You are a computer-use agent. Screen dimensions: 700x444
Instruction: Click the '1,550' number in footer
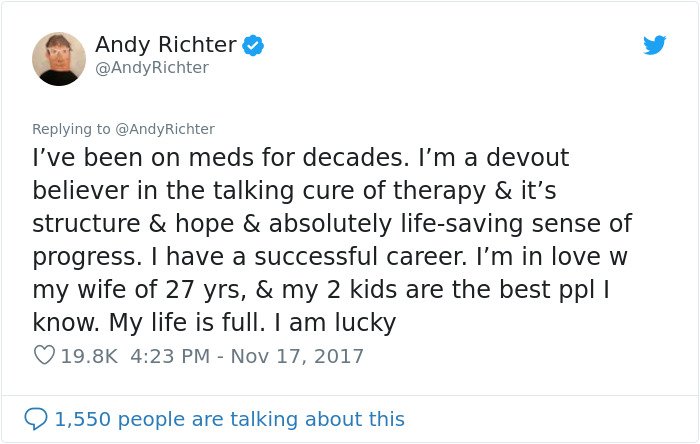click(x=83, y=419)
